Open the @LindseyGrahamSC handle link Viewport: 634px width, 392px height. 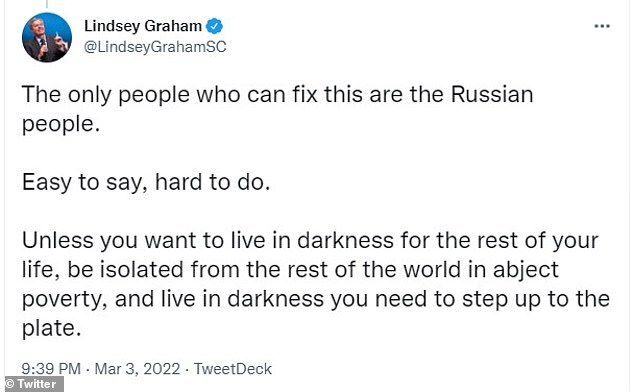tap(155, 47)
